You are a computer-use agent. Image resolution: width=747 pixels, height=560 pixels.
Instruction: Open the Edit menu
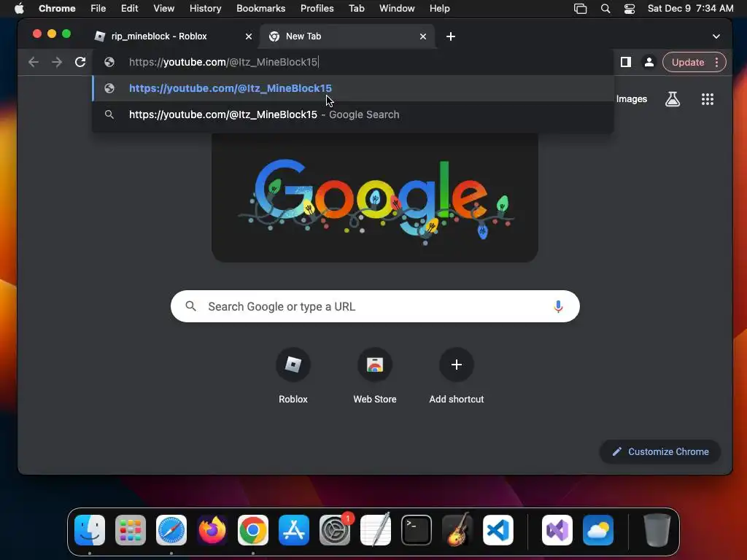click(129, 8)
